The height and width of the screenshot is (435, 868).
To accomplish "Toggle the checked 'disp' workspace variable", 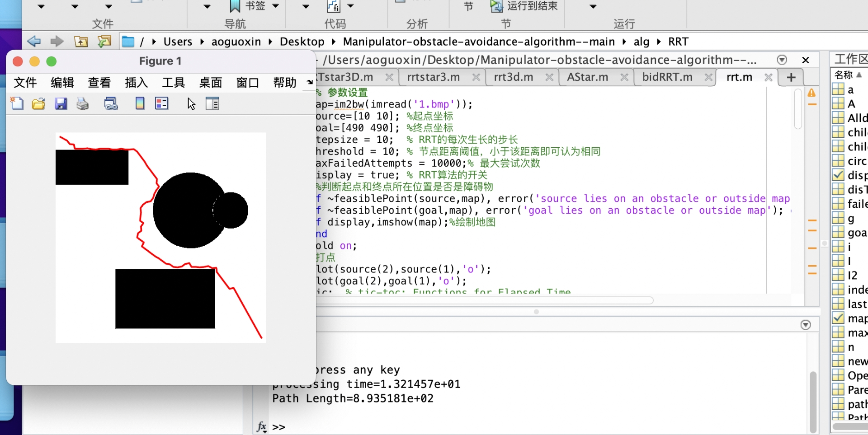I will (838, 175).
